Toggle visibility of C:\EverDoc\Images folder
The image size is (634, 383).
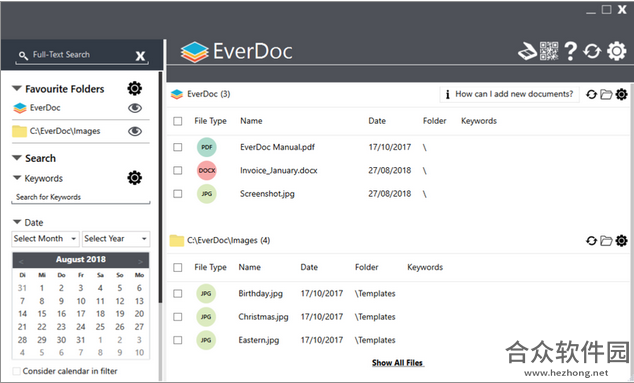click(135, 131)
